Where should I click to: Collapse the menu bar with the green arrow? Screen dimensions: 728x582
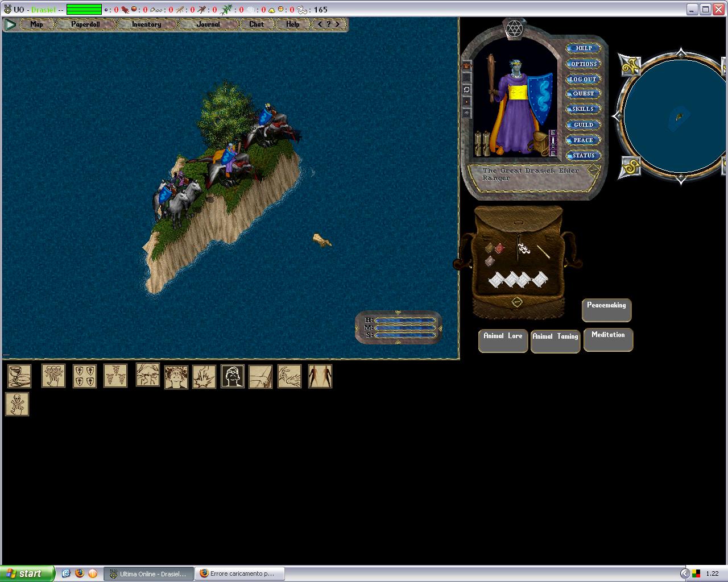pyautogui.click(x=10, y=24)
